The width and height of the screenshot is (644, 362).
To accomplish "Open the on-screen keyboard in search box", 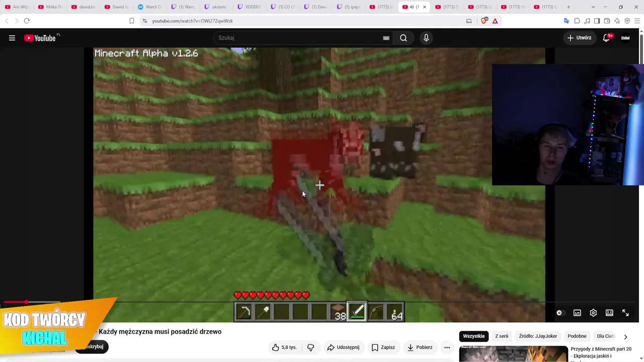I will tap(386, 38).
